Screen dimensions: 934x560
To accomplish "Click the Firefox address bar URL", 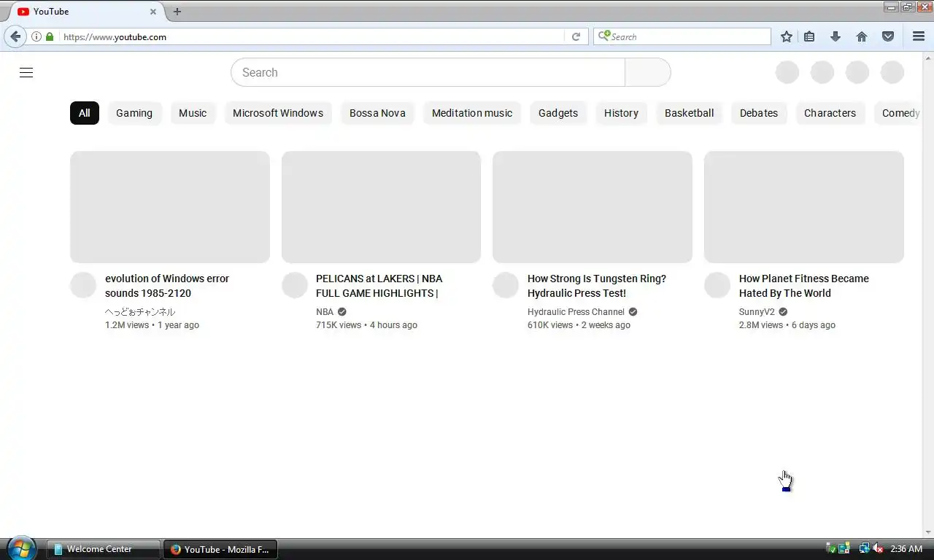I will tap(115, 36).
